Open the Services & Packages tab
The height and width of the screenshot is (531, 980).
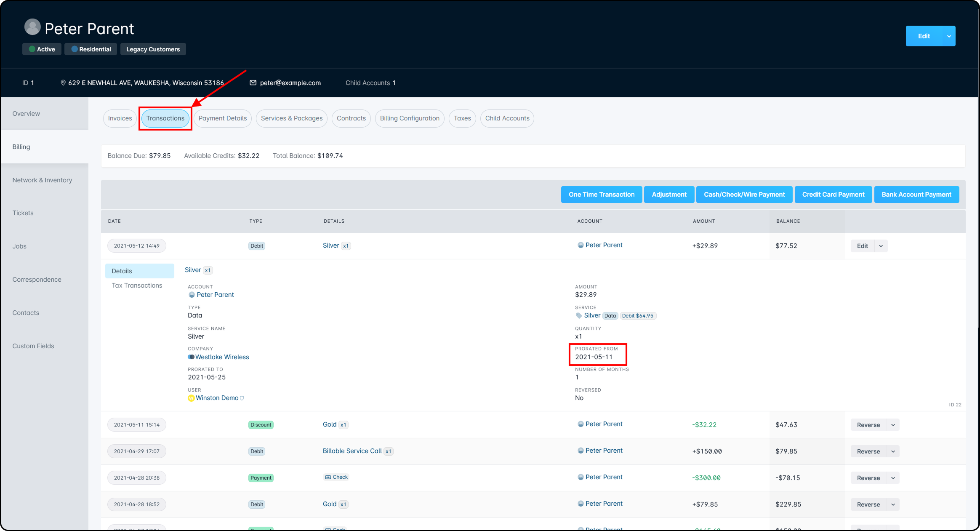[291, 118]
